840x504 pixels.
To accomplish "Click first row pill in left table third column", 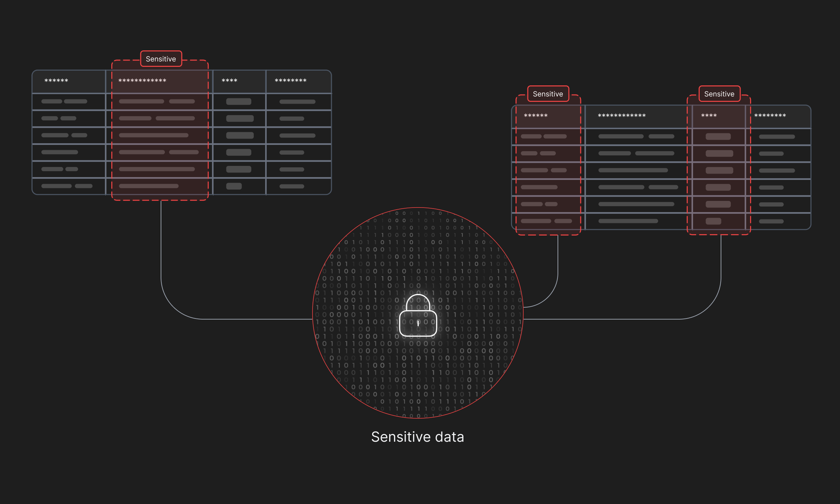I will click(239, 101).
